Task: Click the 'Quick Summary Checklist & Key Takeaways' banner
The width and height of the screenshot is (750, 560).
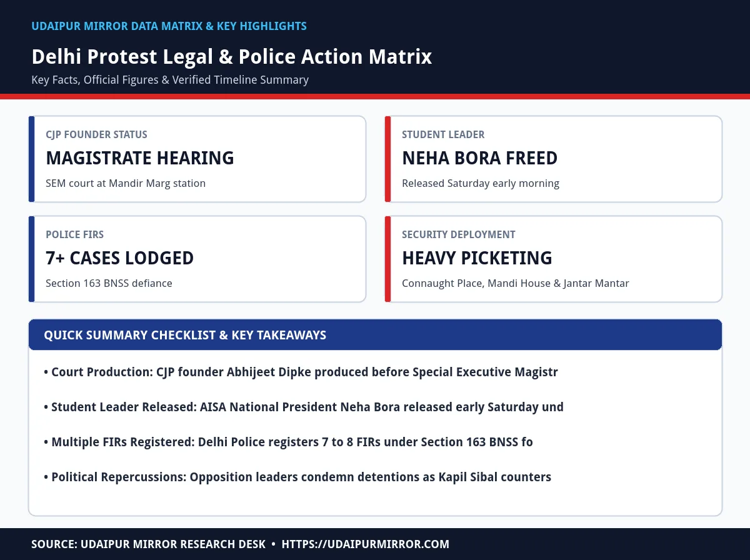Action: tap(376, 335)
